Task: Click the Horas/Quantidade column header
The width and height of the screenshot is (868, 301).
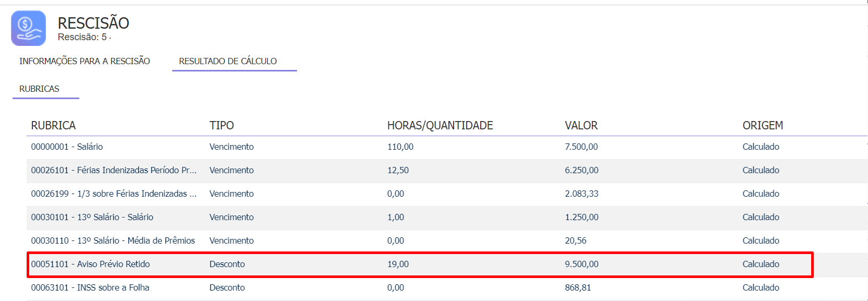Action: pyautogui.click(x=440, y=125)
